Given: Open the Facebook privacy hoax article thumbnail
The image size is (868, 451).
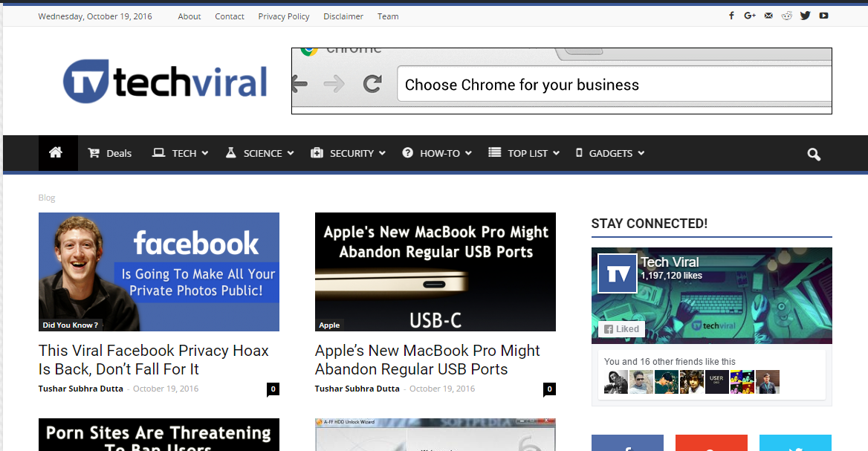Looking at the screenshot, I should pyautogui.click(x=159, y=272).
